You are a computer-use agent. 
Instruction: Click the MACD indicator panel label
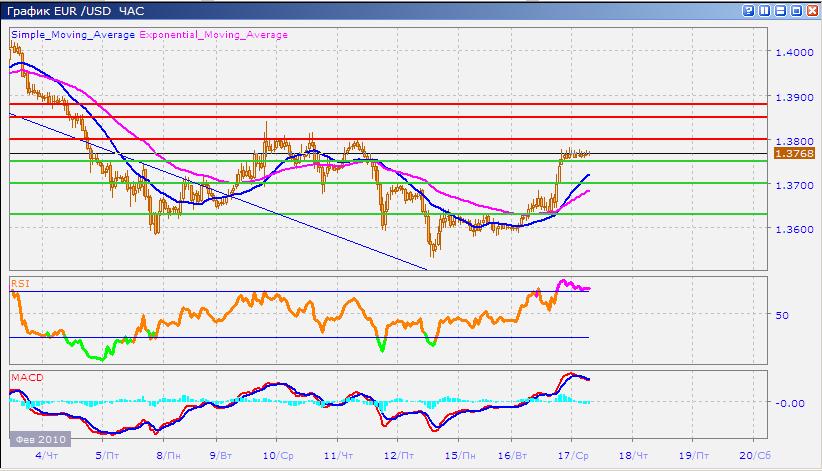[24, 378]
